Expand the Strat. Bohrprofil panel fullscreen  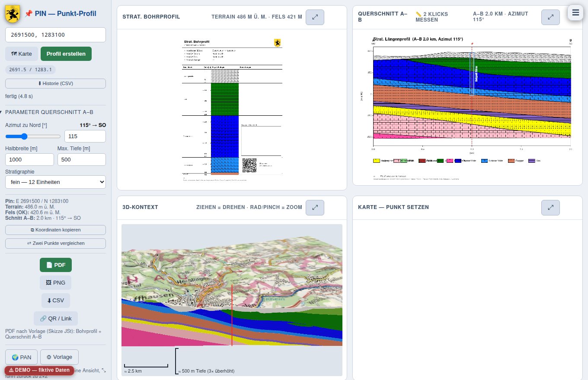pos(315,17)
